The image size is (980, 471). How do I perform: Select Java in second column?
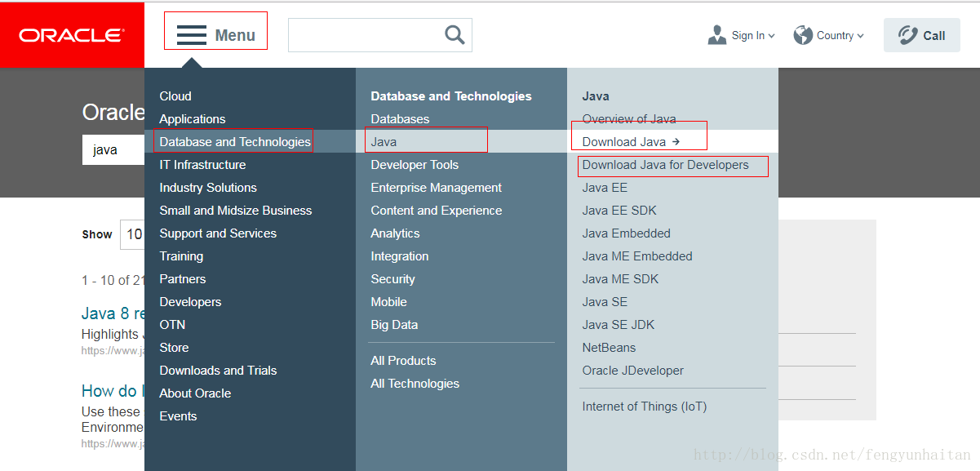coord(384,142)
